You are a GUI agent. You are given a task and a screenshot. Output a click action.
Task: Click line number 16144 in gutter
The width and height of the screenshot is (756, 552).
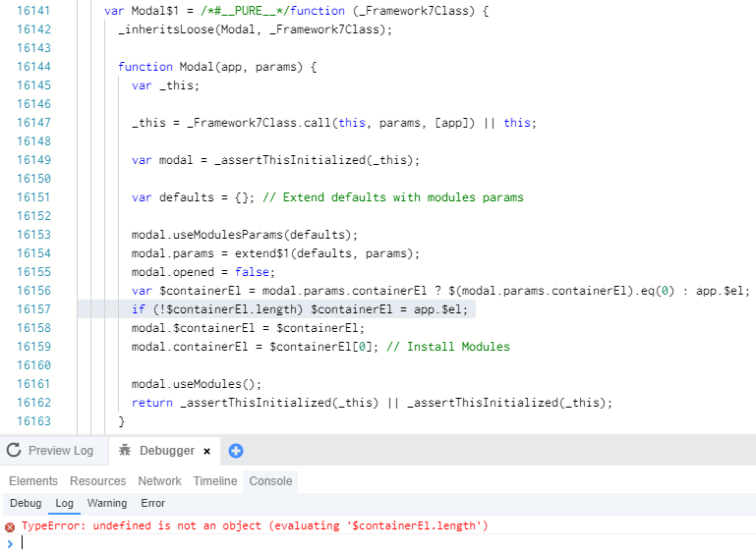click(x=33, y=67)
